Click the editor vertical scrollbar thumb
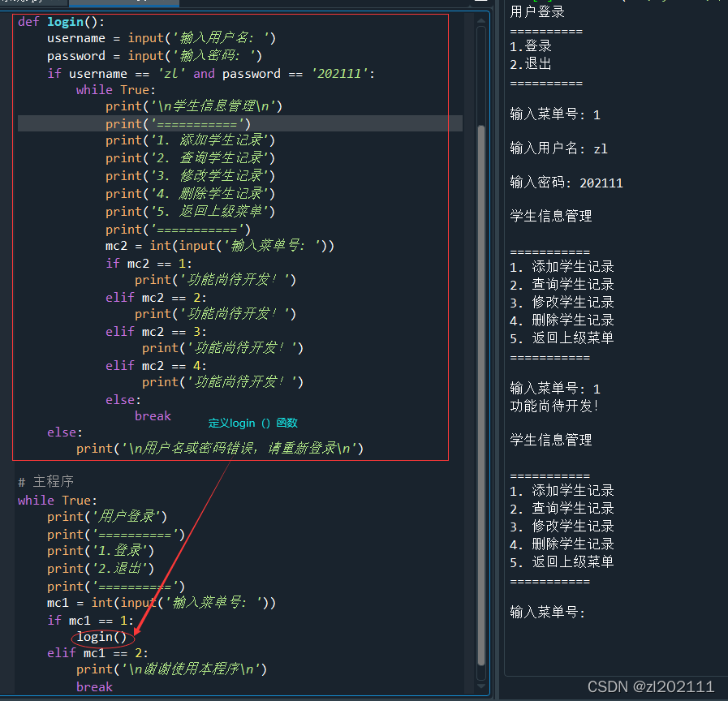728x701 pixels. (x=481, y=394)
